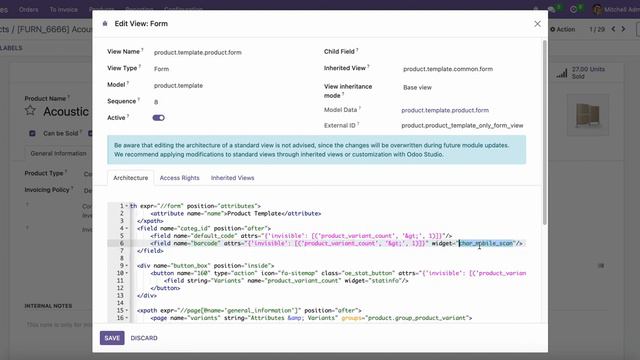Image resolution: width=640 pixels, height=360 pixels.
Task: Click the bug icon beside Edit View title
Action: [x=105, y=24]
